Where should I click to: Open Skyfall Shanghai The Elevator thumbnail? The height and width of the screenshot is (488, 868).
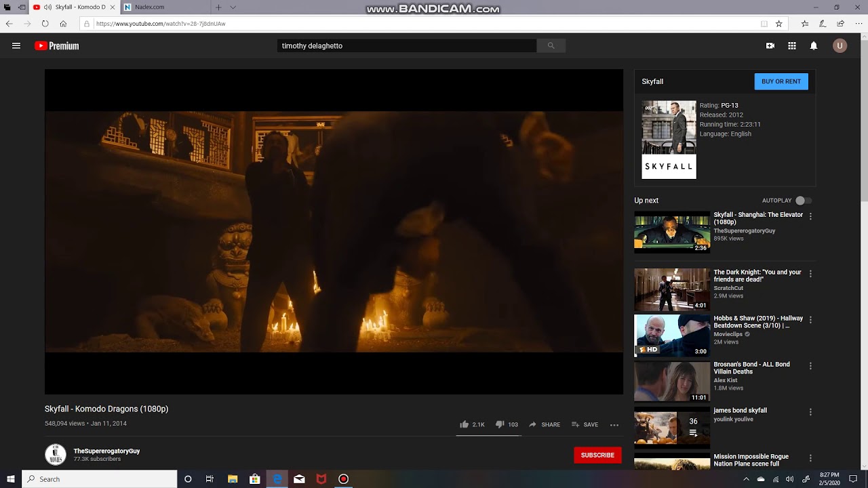(672, 232)
